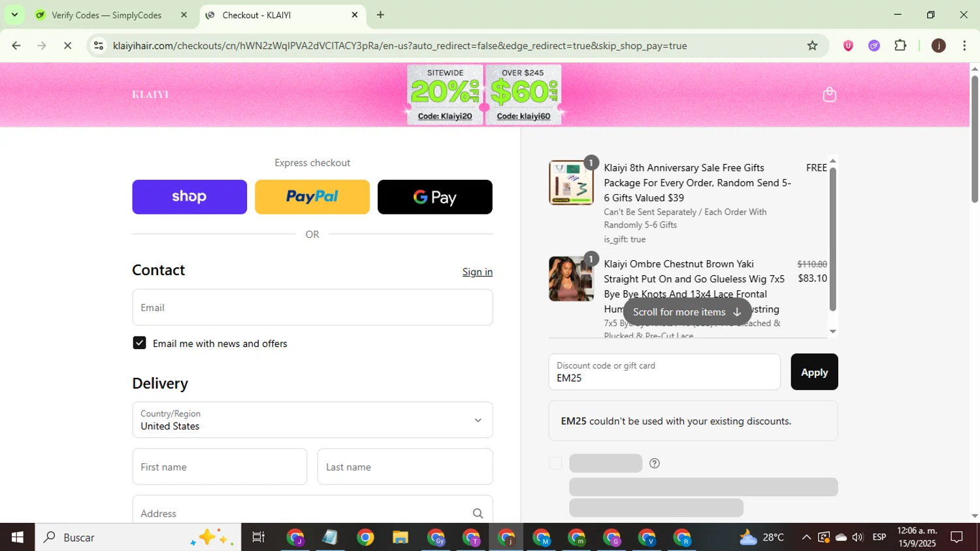Bookmark this page with the star icon
980x551 pixels.
tap(812, 46)
